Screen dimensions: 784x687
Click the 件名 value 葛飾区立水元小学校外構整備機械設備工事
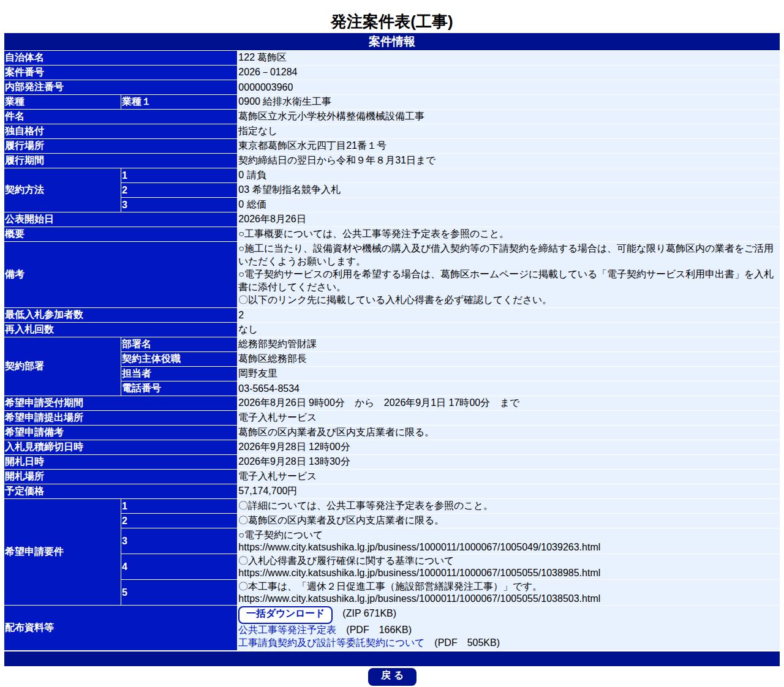[331, 116]
